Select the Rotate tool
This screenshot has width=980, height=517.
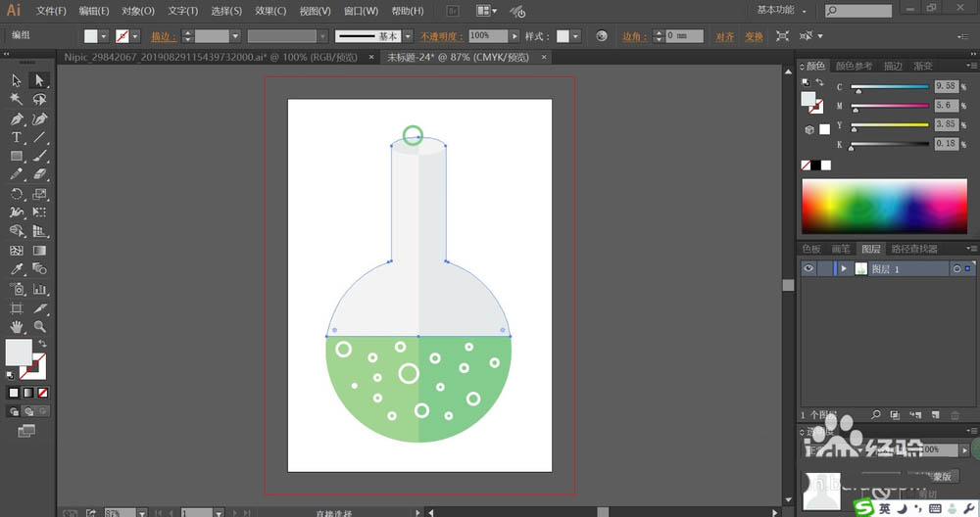pyautogui.click(x=17, y=194)
